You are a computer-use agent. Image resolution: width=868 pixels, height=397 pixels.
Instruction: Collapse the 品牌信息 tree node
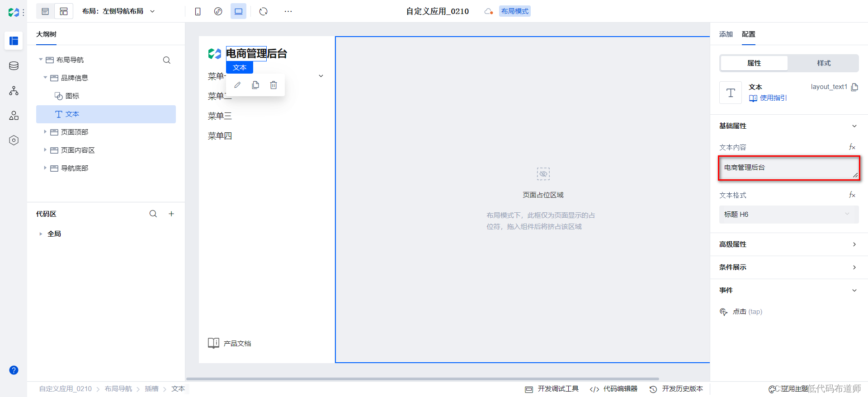point(45,78)
